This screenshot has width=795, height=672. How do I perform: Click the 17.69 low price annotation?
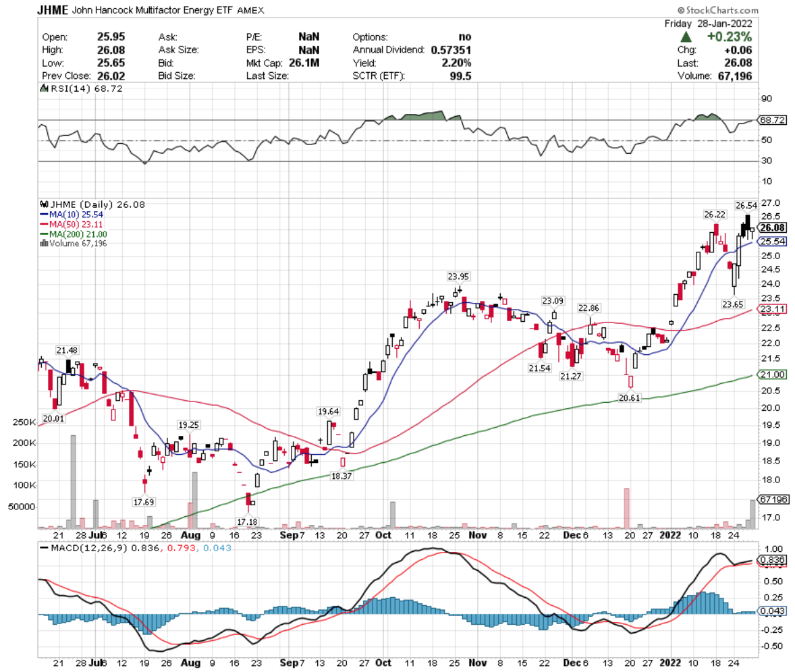click(x=144, y=502)
